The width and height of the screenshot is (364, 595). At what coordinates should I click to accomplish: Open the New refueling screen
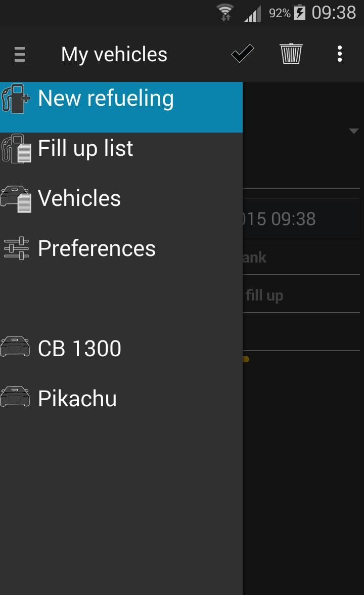pos(105,98)
